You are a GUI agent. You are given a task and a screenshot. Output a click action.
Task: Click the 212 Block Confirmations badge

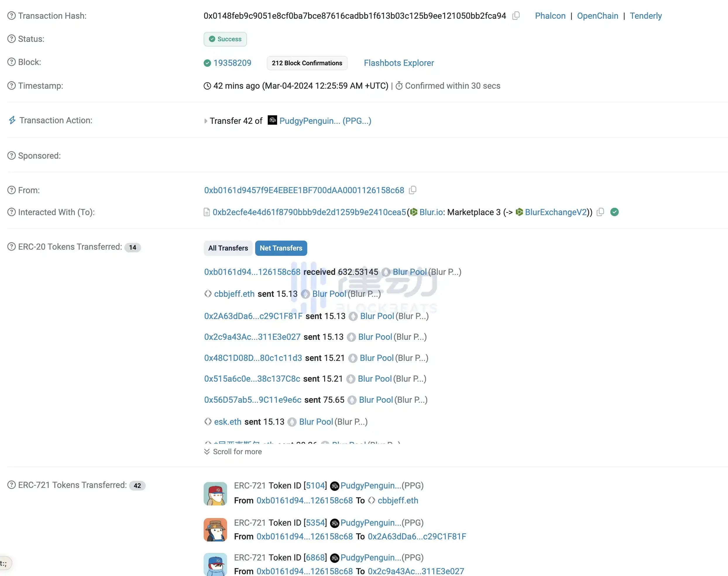(307, 63)
